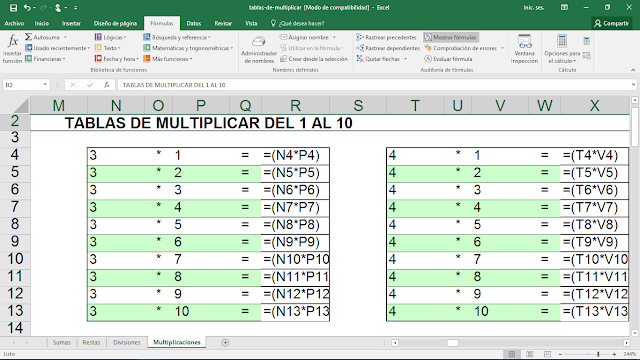This screenshot has height=360, width=640.
Task: Click Inic. ses. to sign in
Action: tap(533, 7)
